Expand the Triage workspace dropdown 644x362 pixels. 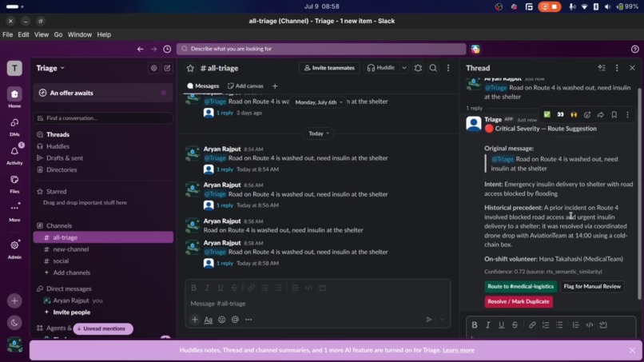[50, 68]
